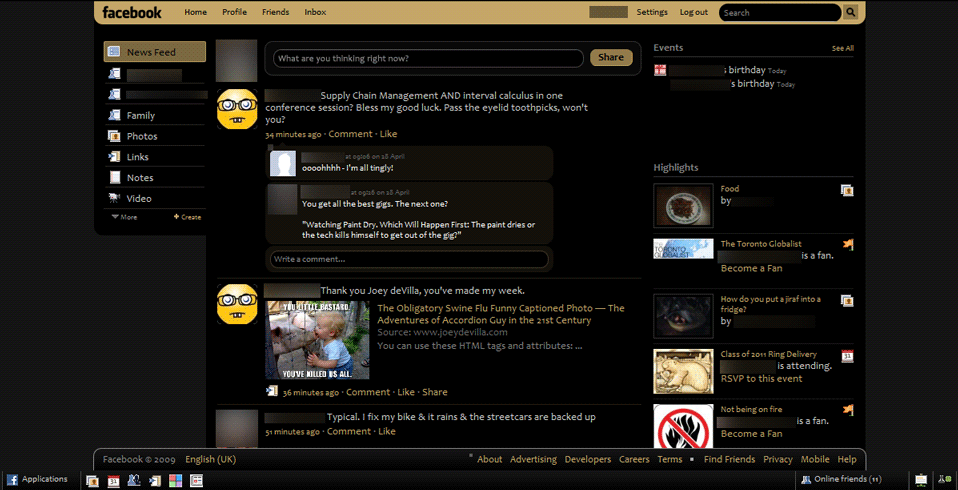Click the header Search field
This screenshot has height=490, width=958.
pos(780,12)
